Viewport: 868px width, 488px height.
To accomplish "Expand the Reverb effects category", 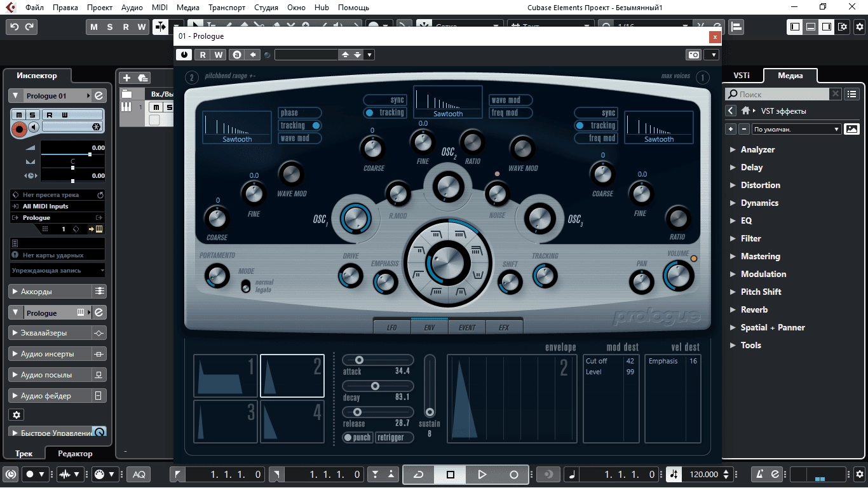I will tap(733, 310).
